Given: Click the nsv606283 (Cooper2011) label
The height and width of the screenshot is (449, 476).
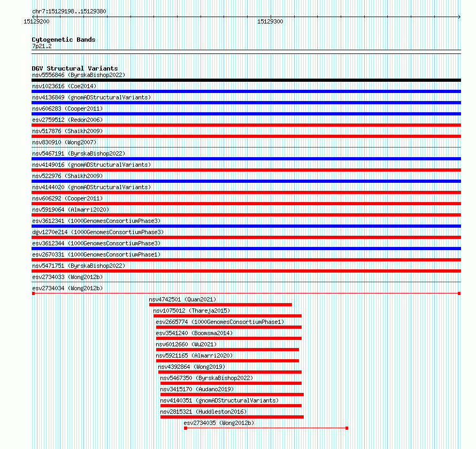Looking at the screenshot, I should pos(67,109).
